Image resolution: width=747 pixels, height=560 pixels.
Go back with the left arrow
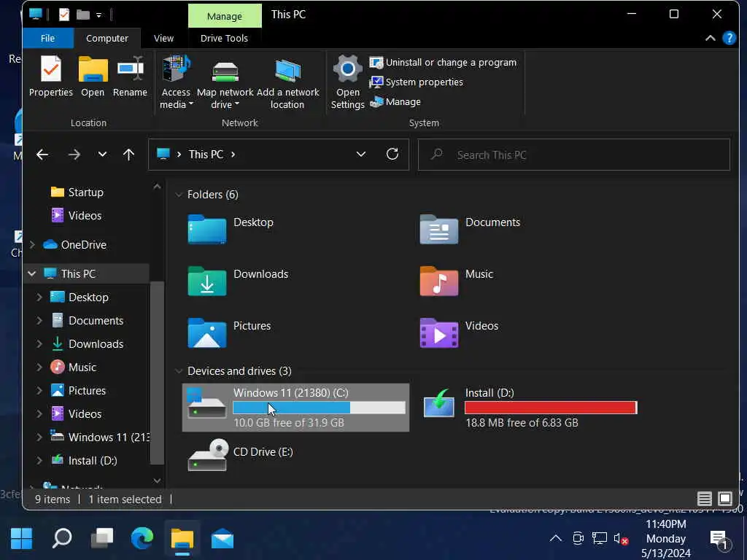pyautogui.click(x=42, y=155)
